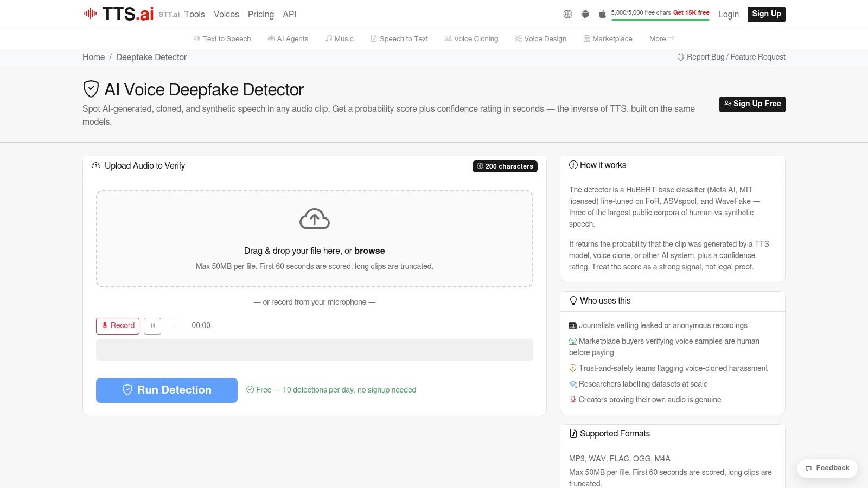Open Speech to Text tool
This screenshot has height=488, width=868.
point(399,39)
